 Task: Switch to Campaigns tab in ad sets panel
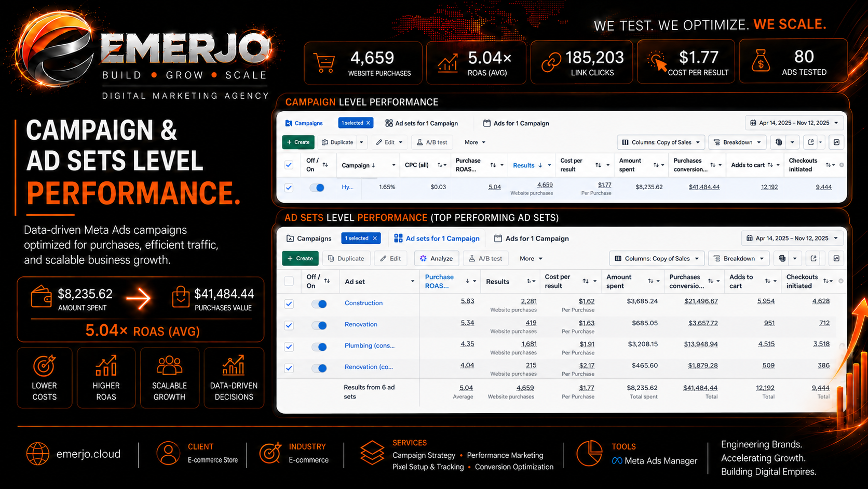[309, 239]
